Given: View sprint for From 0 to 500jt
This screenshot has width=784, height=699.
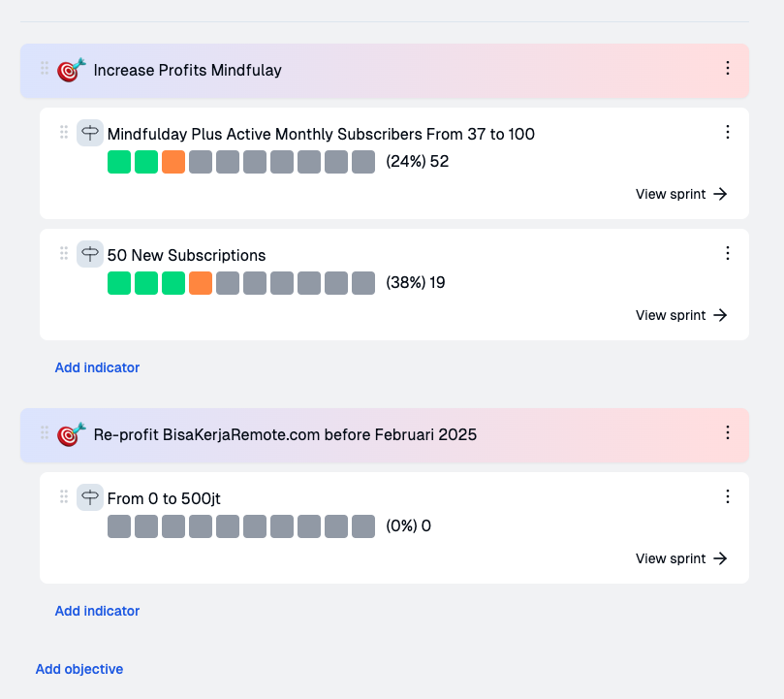Looking at the screenshot, I should click(681, 558).
